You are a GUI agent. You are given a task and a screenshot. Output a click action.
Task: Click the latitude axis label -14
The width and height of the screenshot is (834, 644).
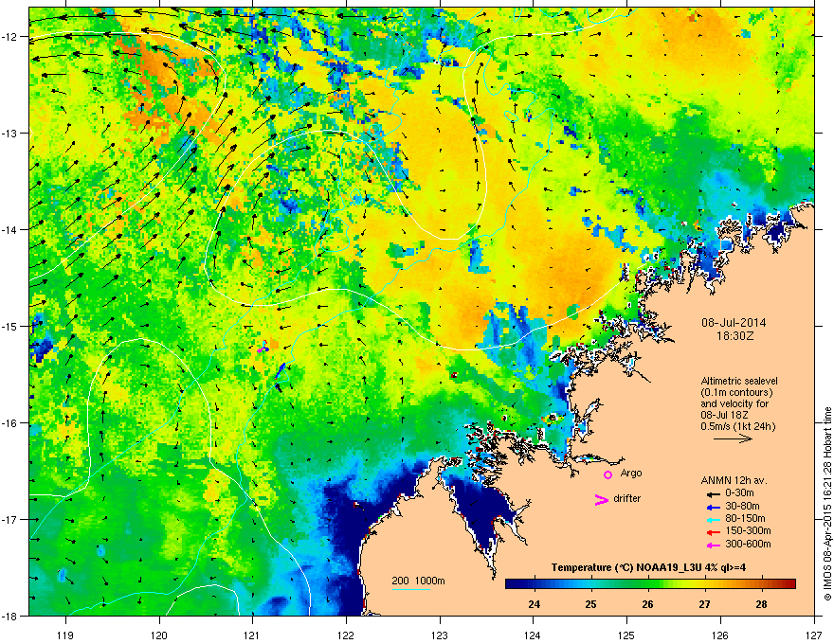pyautogui.click(x=10, y=230)
